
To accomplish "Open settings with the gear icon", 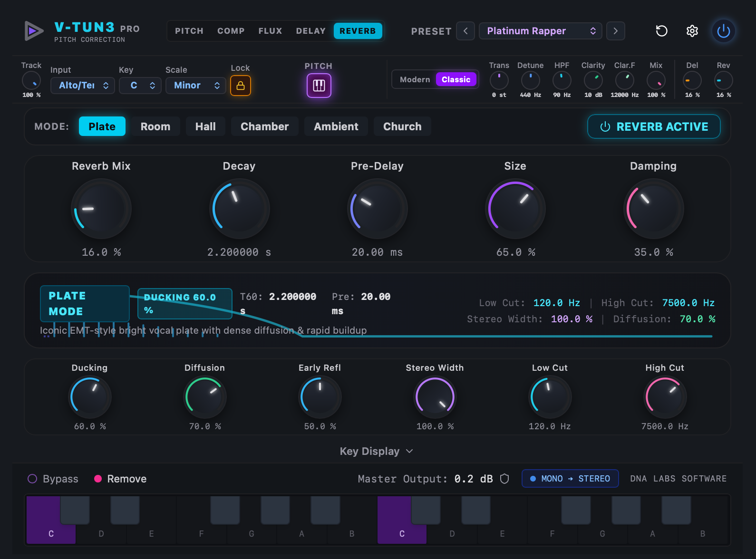I will pyautogui.click(x=692, y=31).
